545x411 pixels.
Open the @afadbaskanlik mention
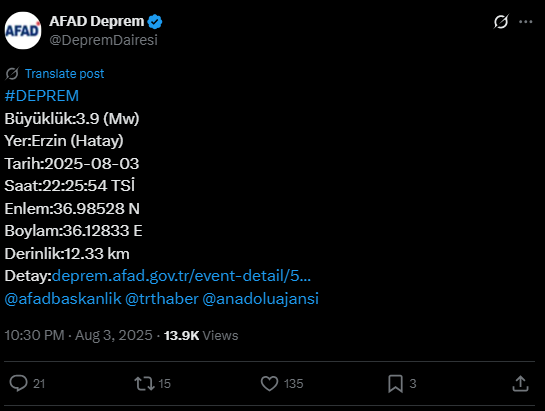pyautogui.click(x=63, y=299)
